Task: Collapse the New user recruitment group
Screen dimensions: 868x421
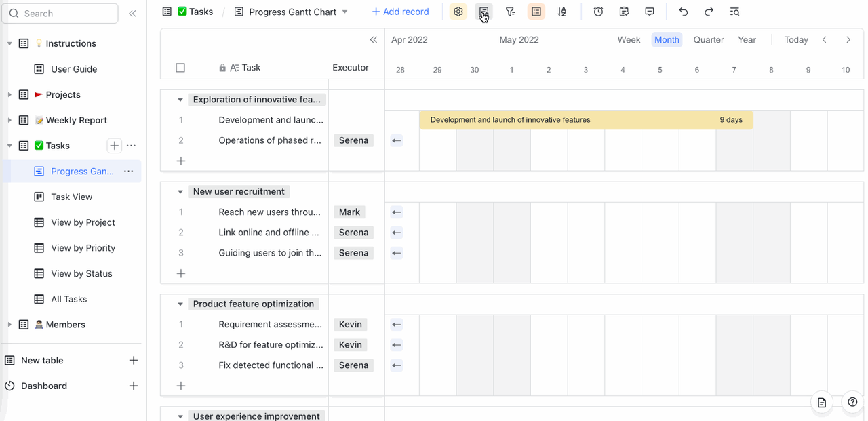Action: click(180, 192)
